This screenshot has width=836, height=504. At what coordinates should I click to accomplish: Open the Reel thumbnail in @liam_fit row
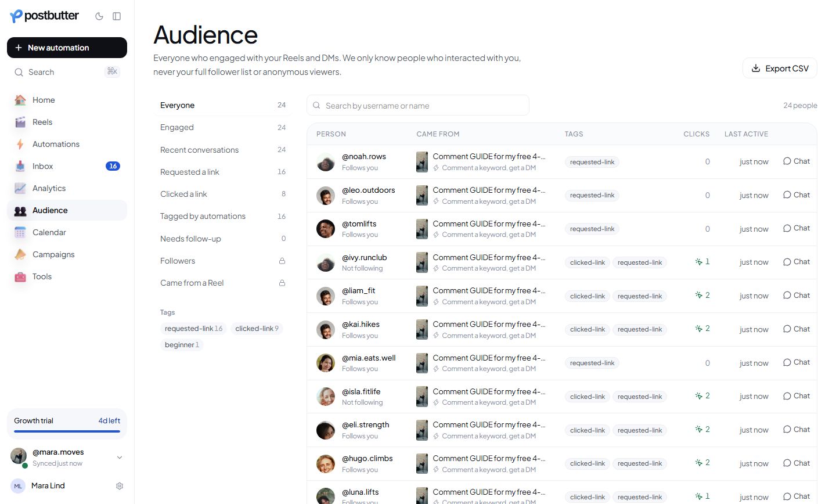tap(422, 296)
